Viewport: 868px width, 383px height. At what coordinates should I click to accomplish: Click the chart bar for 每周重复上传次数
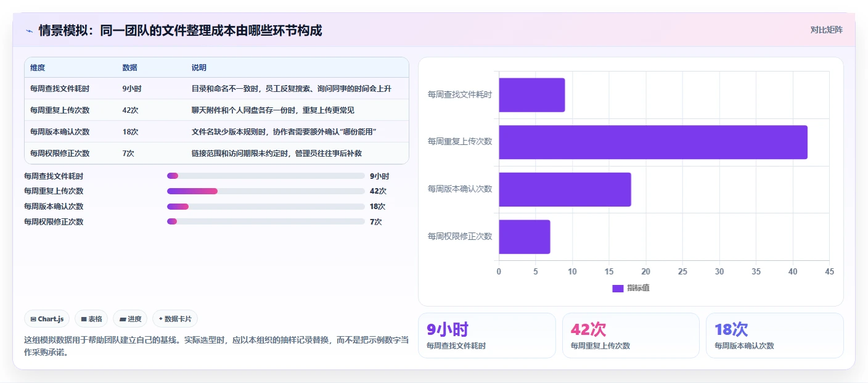pos(653,142)
